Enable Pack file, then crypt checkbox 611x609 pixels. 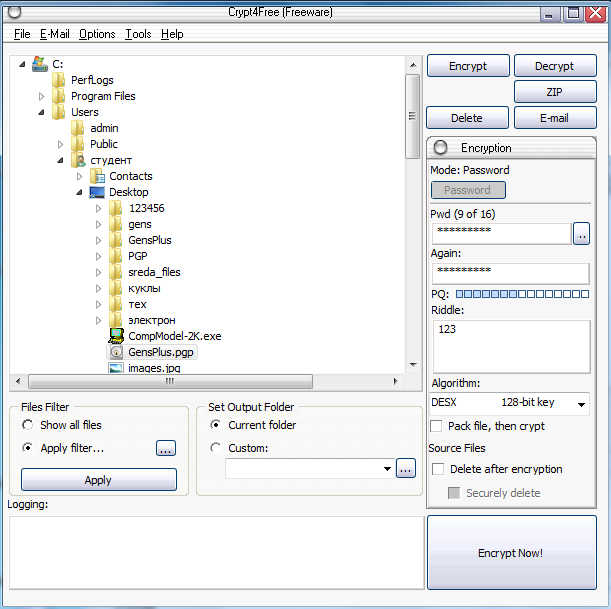(436, 426)
